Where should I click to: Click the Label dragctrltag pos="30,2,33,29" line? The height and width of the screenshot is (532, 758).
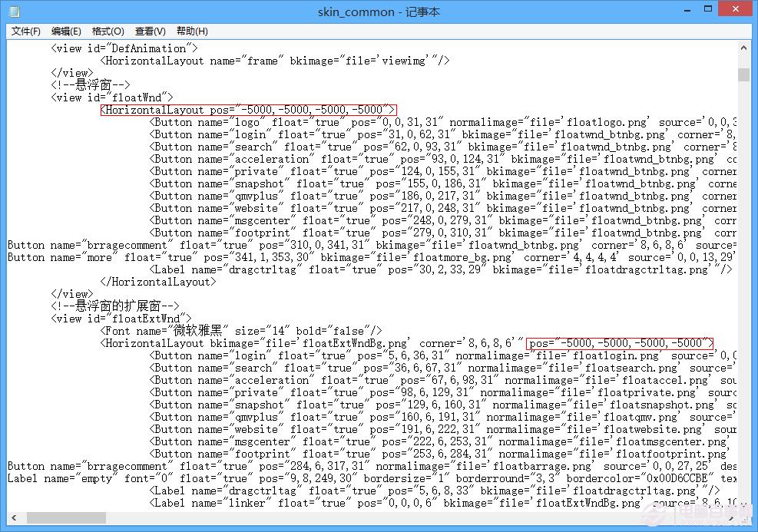click(441, 269)
